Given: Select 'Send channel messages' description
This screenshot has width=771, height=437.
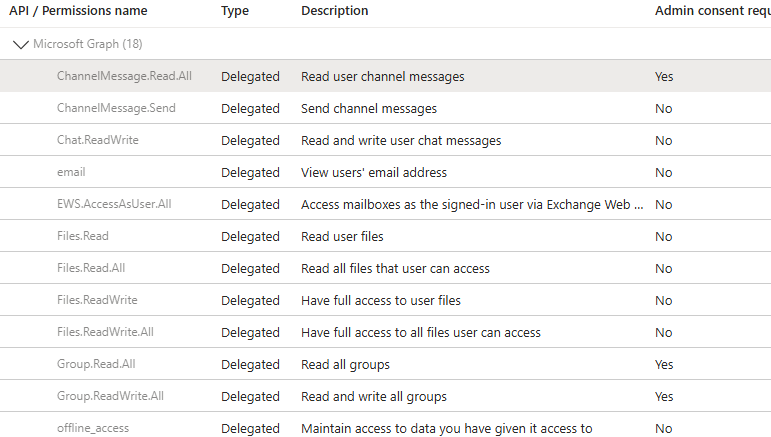Looking at the screenshot, I should tap(369, 109).
